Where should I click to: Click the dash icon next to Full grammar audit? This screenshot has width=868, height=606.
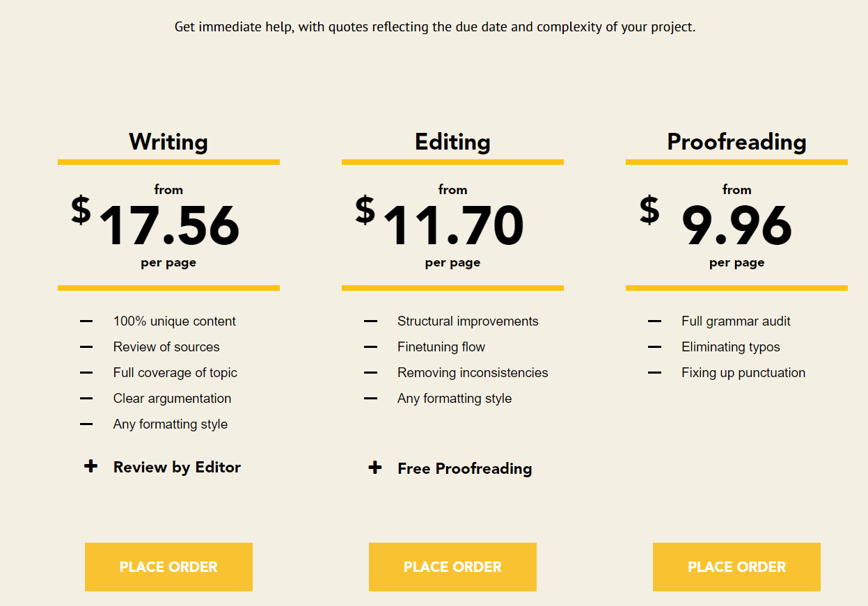point(654,321)
